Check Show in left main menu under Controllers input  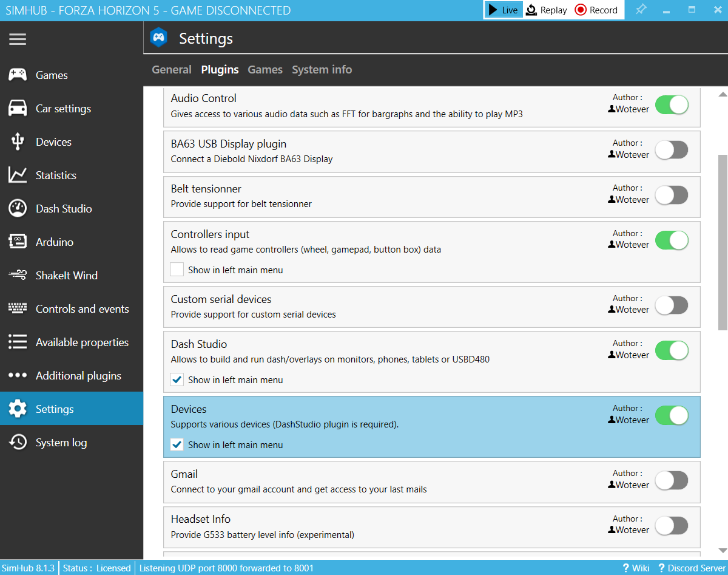177,270
